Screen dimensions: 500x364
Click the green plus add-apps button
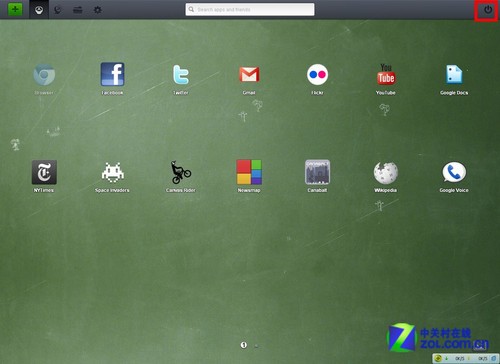tap(15, 9)
